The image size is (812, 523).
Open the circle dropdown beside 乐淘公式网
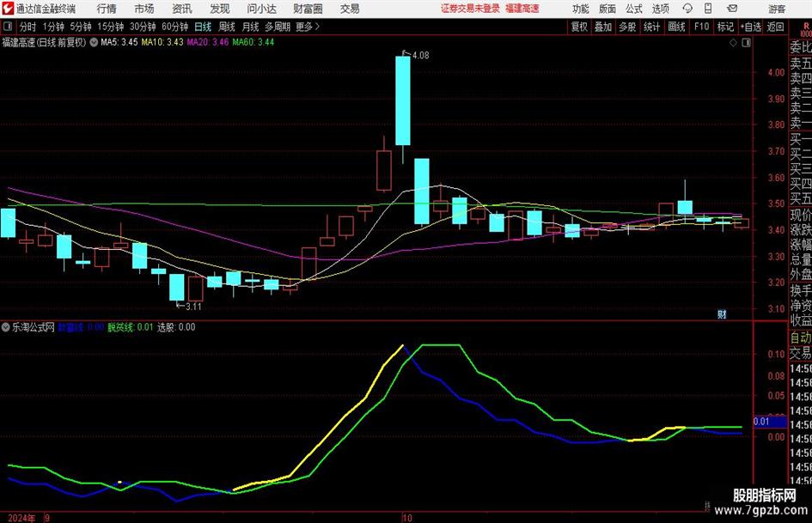[x=6, y=327]
